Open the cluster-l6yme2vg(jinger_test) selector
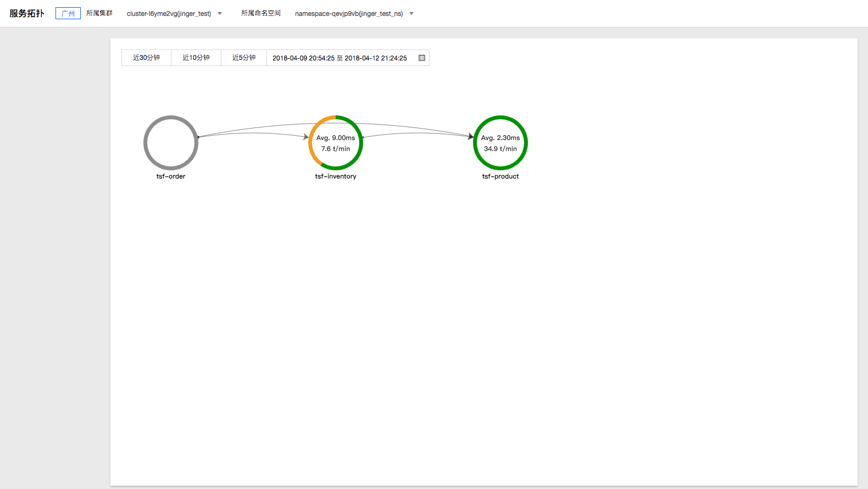The height and width of the screenshot is (489, 868). (x=169, y=14)
